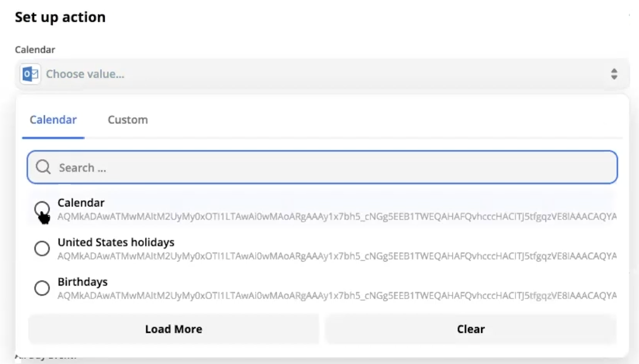Click the ID string under Calendar option
The height and width of the screenshot is (364, 639).
[336, 217]
